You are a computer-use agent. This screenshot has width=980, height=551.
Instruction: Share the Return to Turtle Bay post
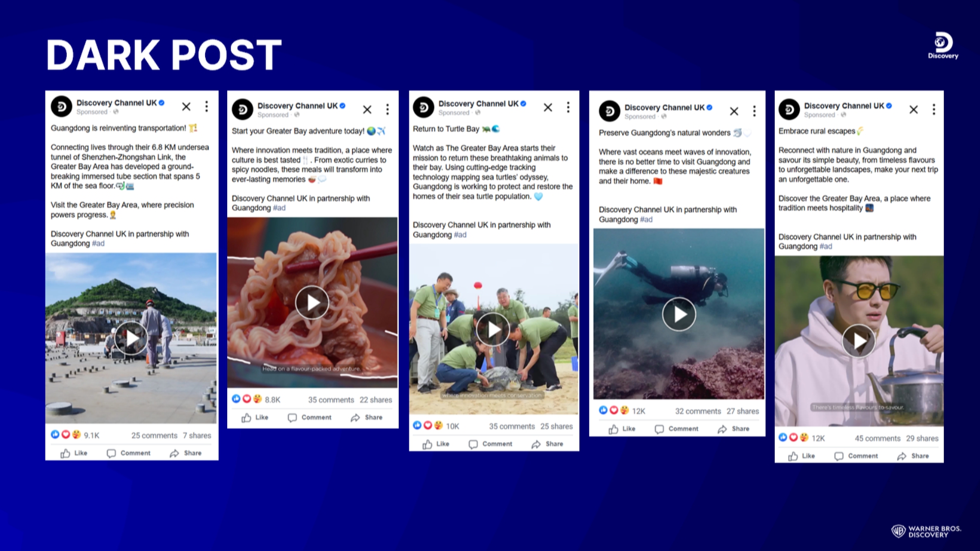(x=547, y=444)
